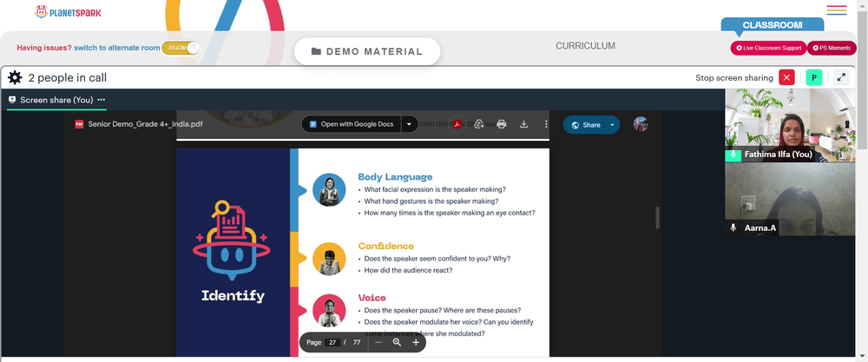The image size is (868, 362).
Task: Add shortcut to Drive icon
Action: [x=479, y=124]
